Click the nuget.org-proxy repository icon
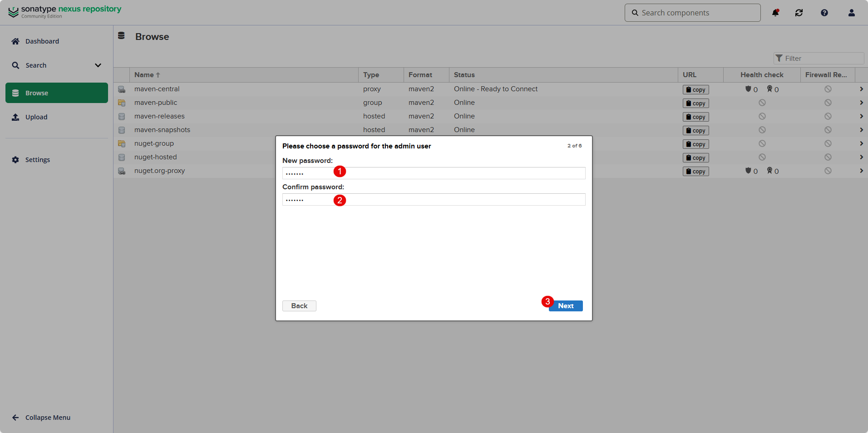The width and height of the screenshot is (868, 433). (122, 171)
